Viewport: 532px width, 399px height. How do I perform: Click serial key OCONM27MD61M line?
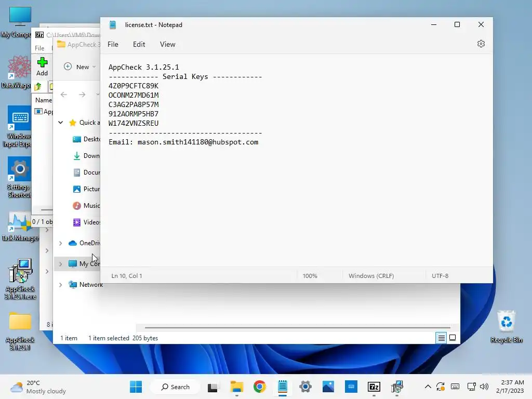(x=134, y=96)
